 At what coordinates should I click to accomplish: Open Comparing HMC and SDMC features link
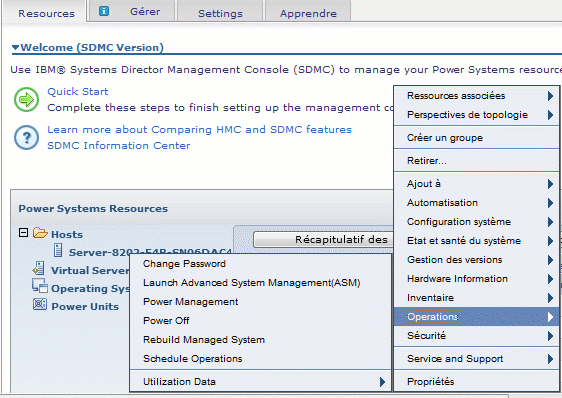199,129
